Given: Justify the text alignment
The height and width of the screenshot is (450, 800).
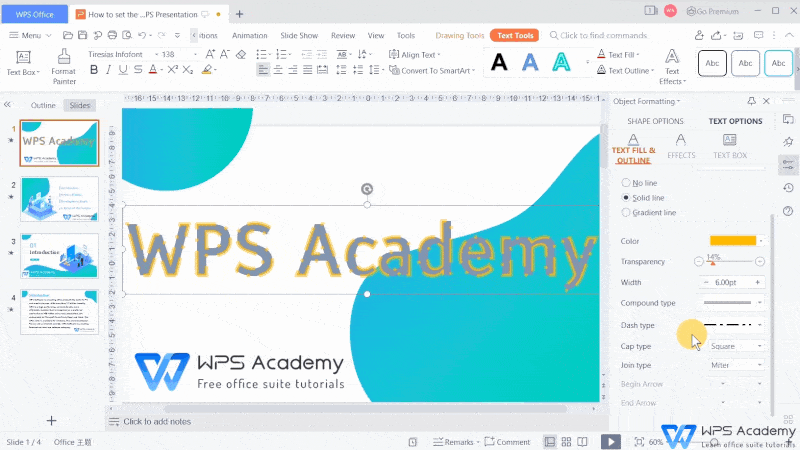Looking at the screenshot, I should click(308, 70).
